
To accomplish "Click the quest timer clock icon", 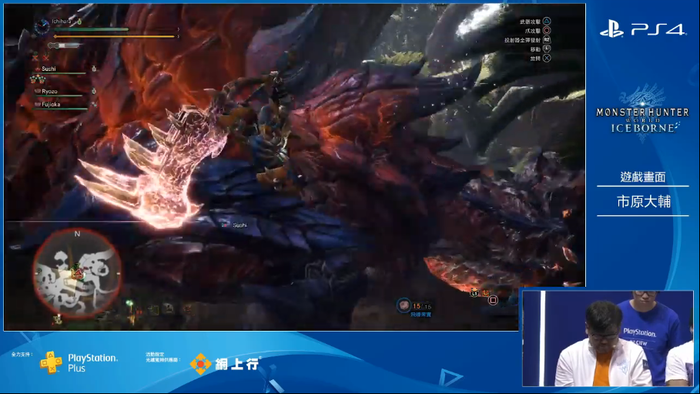I will pos(42,26).
